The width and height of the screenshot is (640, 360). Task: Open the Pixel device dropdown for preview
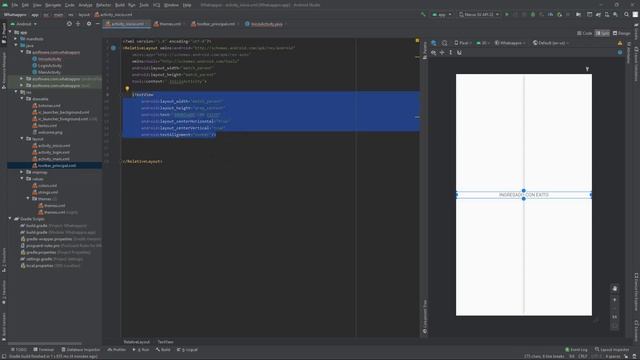point(463,43)
